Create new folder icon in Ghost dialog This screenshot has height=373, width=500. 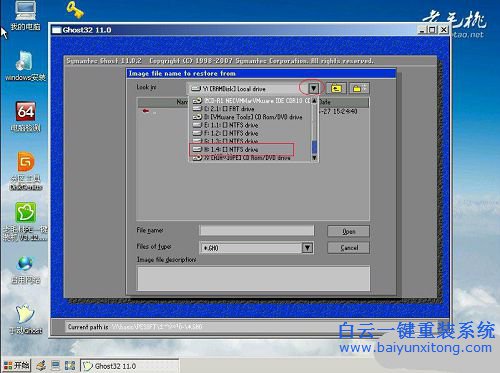click(358, 89)
